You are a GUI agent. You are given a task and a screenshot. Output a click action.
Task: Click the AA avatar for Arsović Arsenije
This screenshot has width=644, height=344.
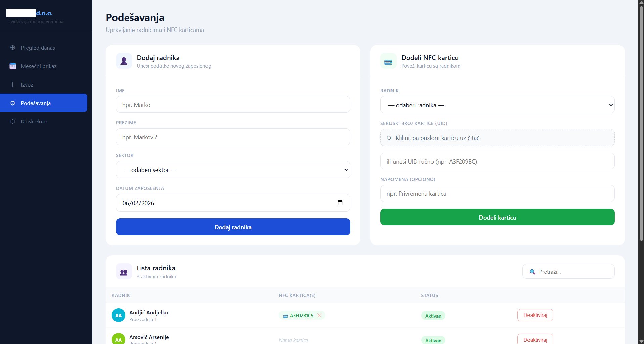pyautogui.click(x=119, y=339)
